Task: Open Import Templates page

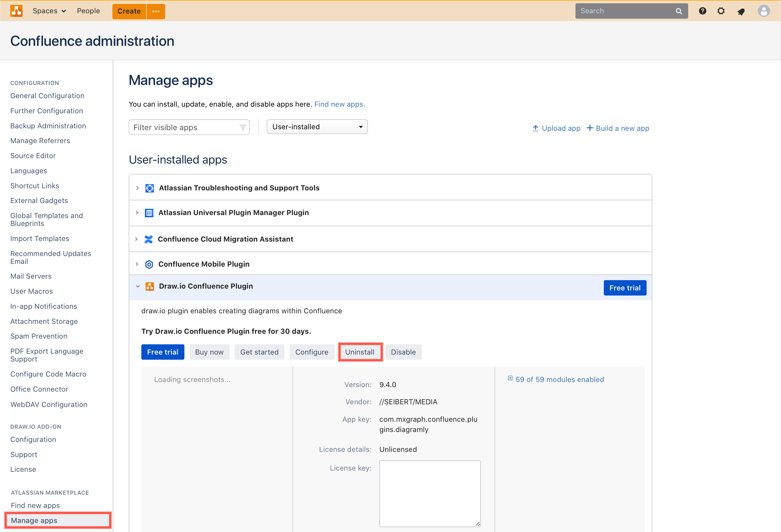Action: 40,239
